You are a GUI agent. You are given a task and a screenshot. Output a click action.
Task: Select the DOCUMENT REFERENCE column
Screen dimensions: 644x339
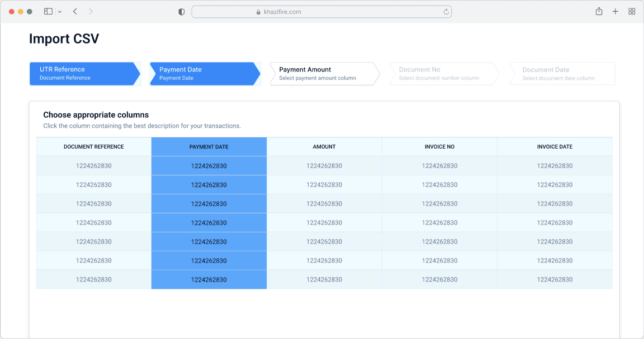click(93, 146)
